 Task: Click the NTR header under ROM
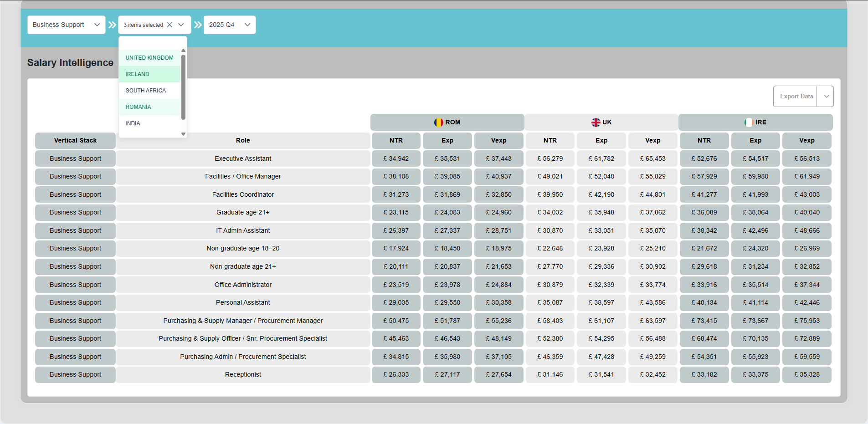[396, 141]
